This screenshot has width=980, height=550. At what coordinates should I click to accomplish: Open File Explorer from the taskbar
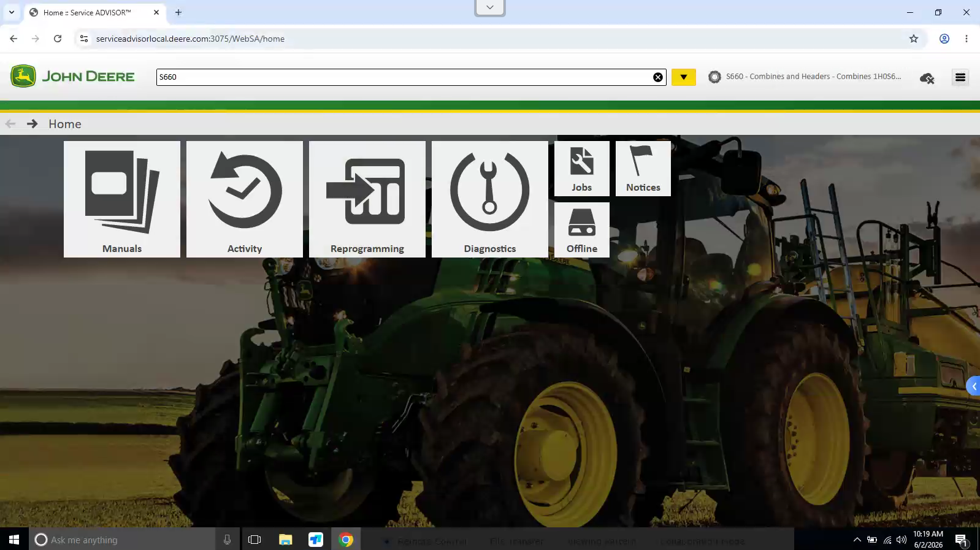pyautogui.click(x=285, y=540)
